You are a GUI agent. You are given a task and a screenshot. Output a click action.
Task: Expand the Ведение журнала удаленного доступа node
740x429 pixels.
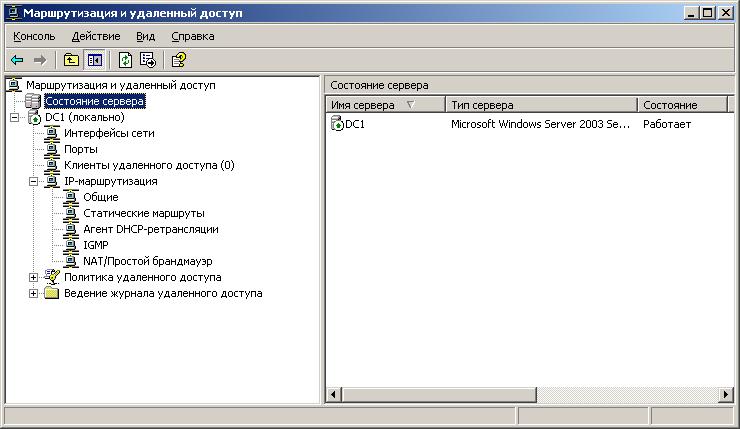[x=34, y=294]
